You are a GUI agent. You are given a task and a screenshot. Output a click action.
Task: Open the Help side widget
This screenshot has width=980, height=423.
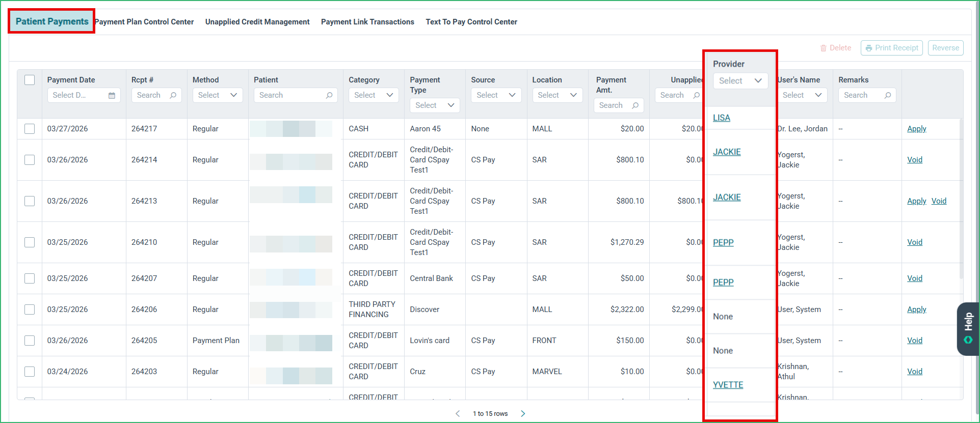pyautogui.click(x=968, y=329)
